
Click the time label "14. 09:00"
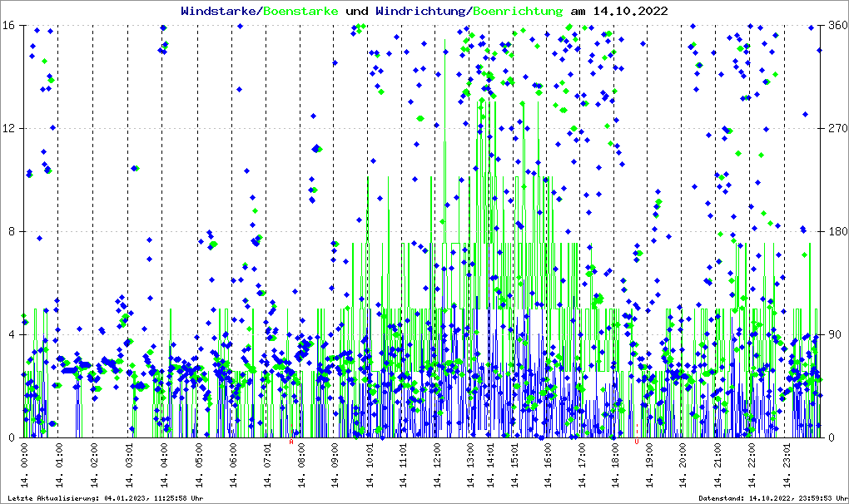coord(335,465)
